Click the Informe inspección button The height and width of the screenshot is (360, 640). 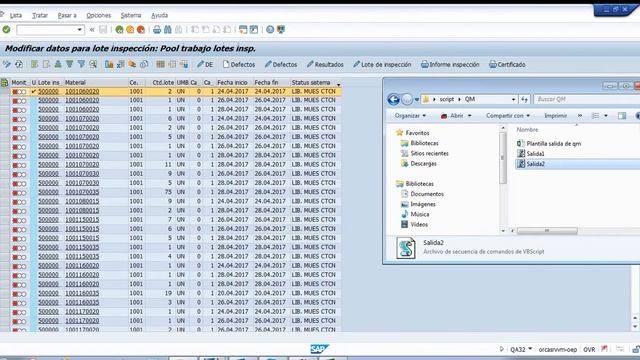(x=450, y=64)
